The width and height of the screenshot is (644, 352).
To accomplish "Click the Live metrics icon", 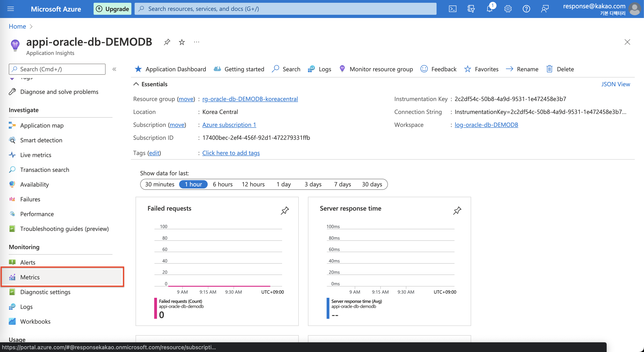I will 12,154.
